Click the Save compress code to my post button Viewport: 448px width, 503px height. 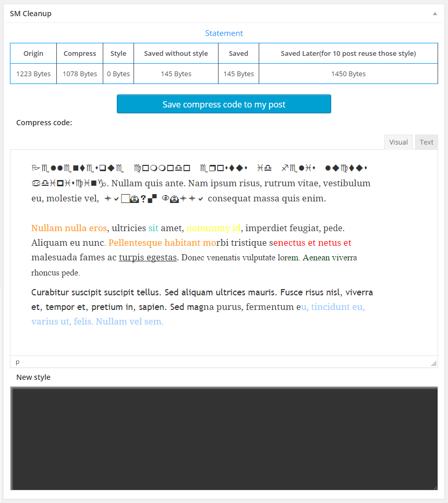224,104
